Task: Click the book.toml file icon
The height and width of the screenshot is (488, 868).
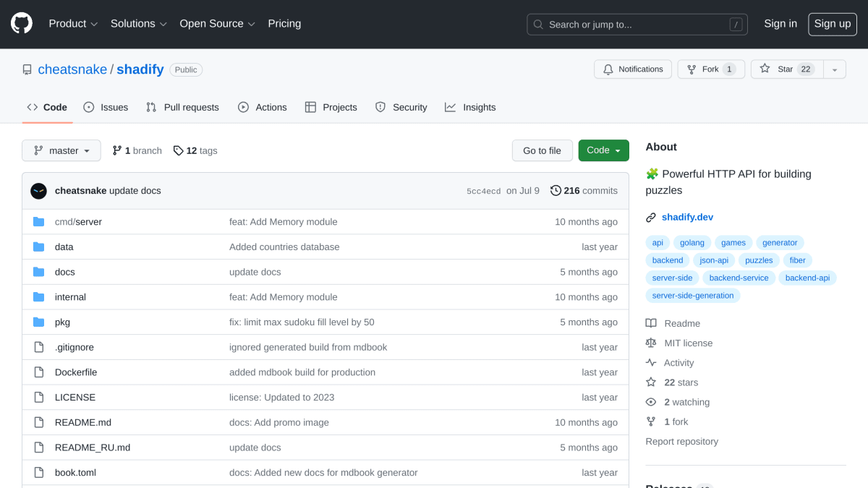Action: (x=38, y=473)
